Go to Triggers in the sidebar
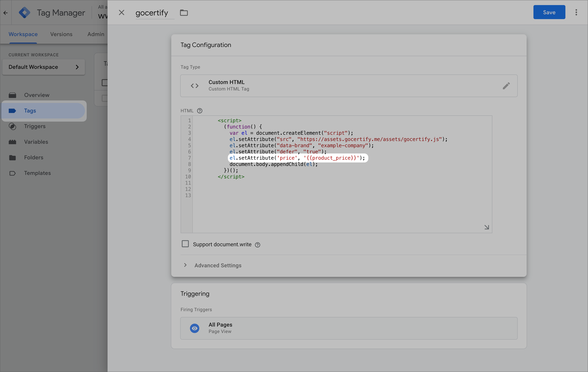The height and width of the screenshot is (372, 588). click(x=35, y=126)
